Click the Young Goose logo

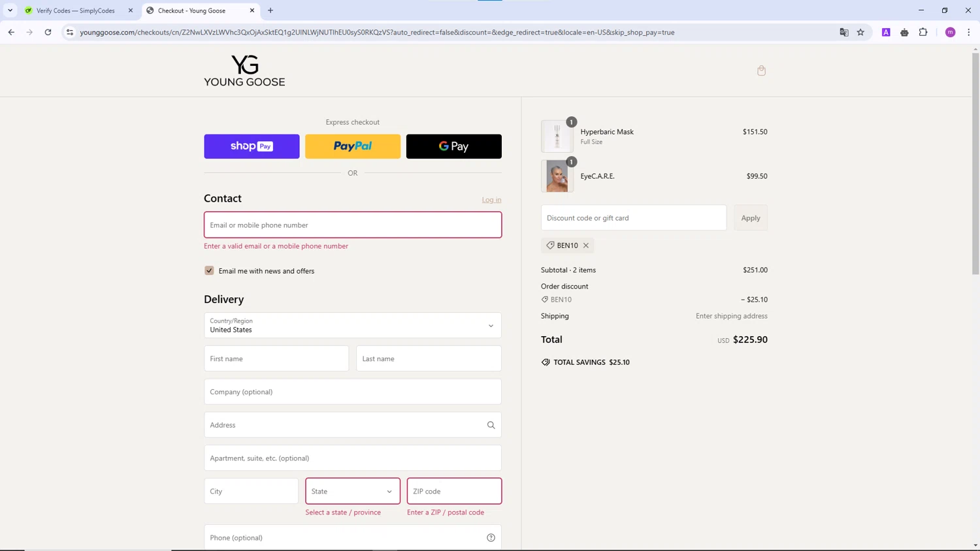244,71
